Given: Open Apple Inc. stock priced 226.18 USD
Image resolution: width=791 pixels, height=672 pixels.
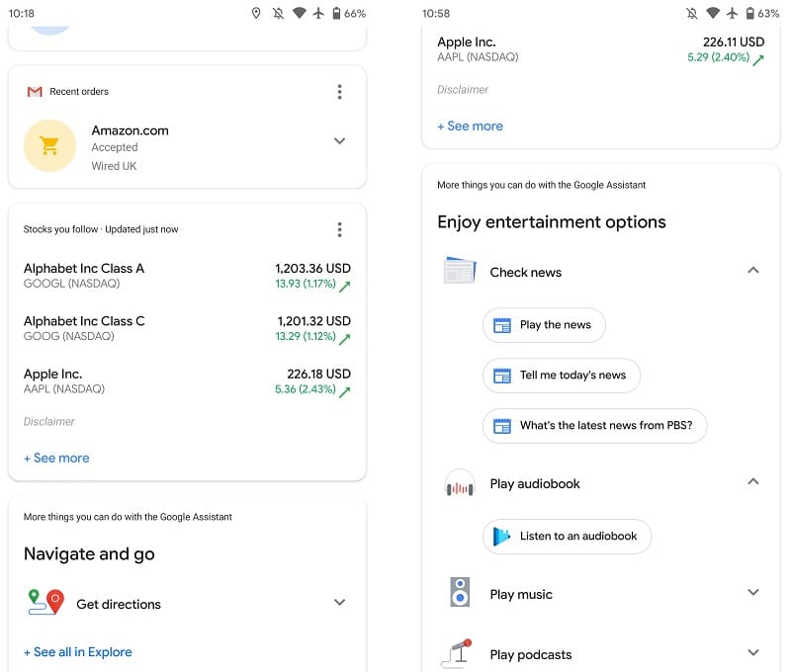Looking at the screenshot, I should [x=187, y=381].
